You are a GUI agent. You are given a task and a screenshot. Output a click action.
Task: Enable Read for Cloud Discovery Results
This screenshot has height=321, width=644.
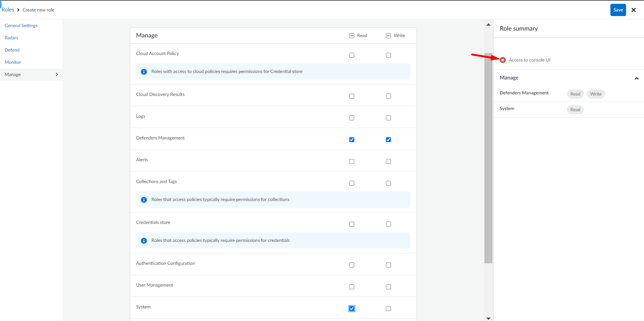click(x=352, y=96)
